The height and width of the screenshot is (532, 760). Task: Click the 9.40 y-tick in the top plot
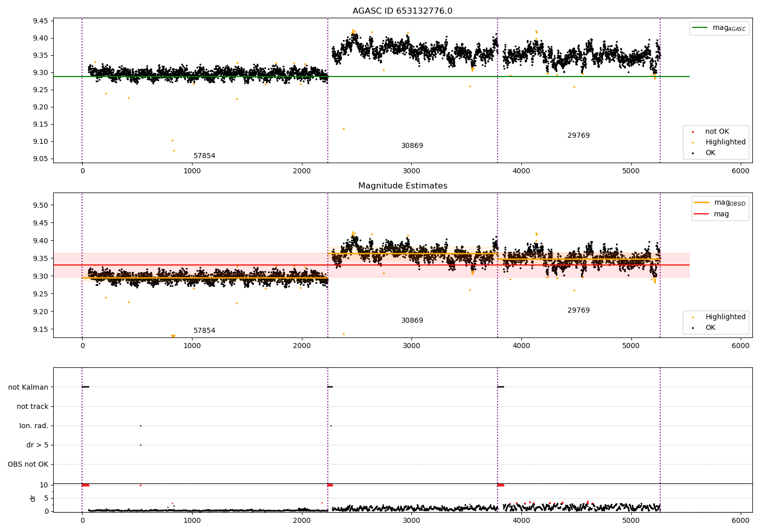coord(41,38)
